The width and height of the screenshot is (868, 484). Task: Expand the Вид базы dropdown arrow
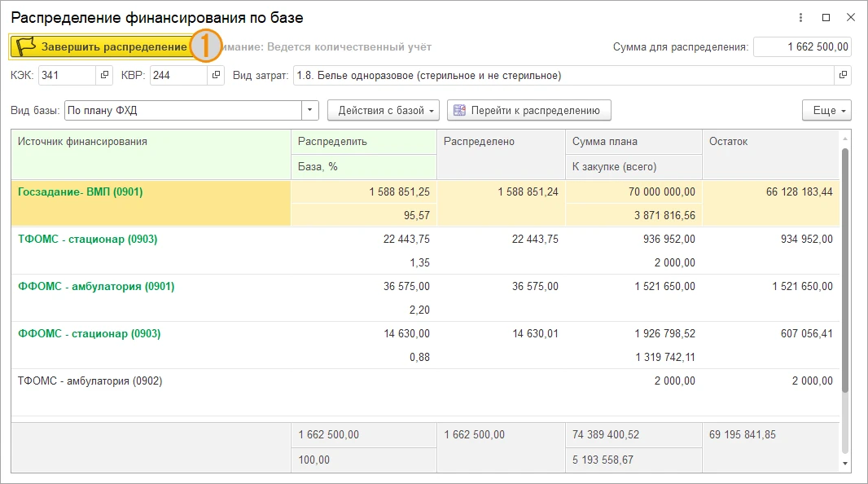point(310,110)
